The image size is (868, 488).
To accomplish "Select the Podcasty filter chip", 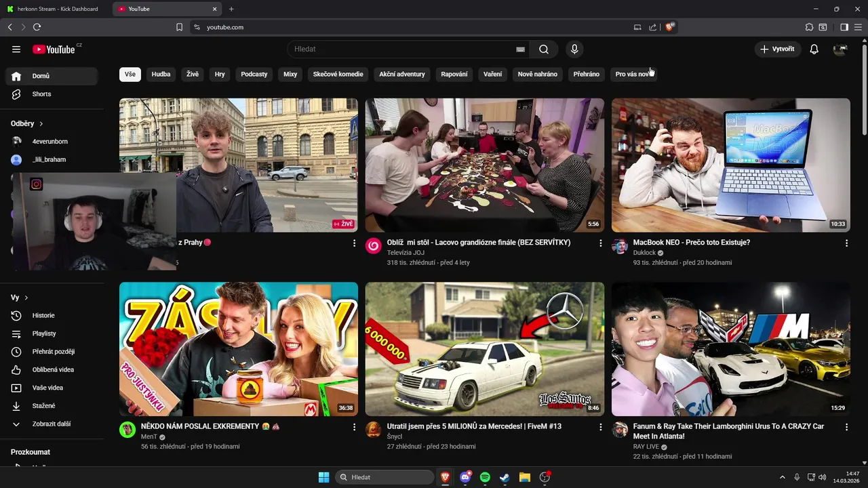I will [x=254, y=74].
